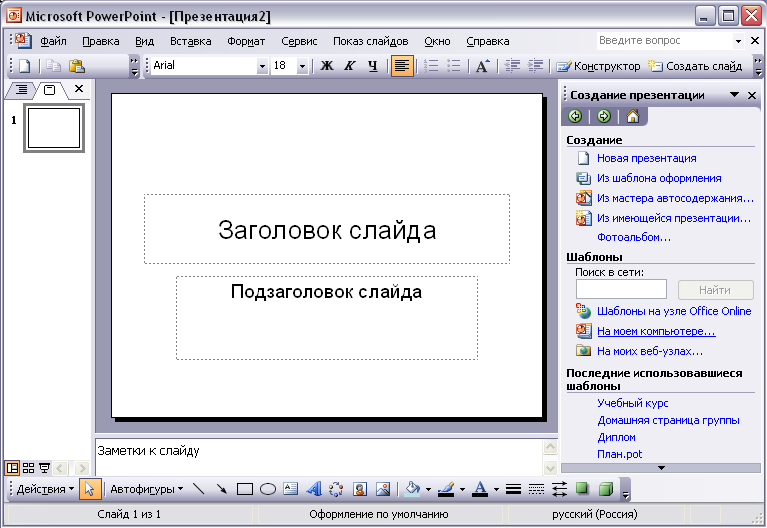Open the font size dropdown 18
This screenshot has height=528, width=767.
303,66
